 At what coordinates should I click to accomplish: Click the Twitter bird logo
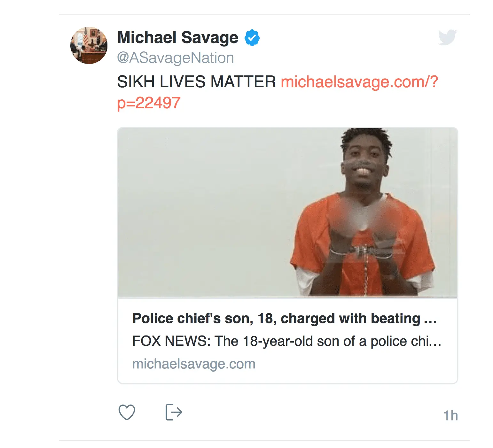point(447,38)
